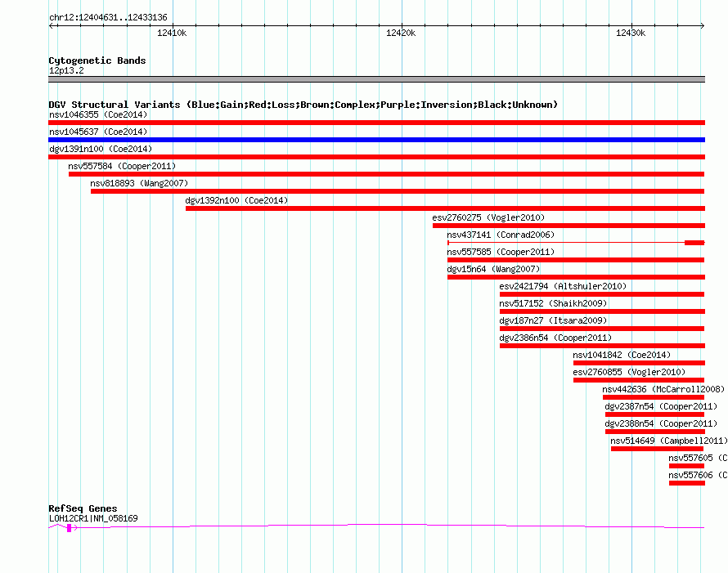Click the 12p13.2 band label

tap(66, 70)
